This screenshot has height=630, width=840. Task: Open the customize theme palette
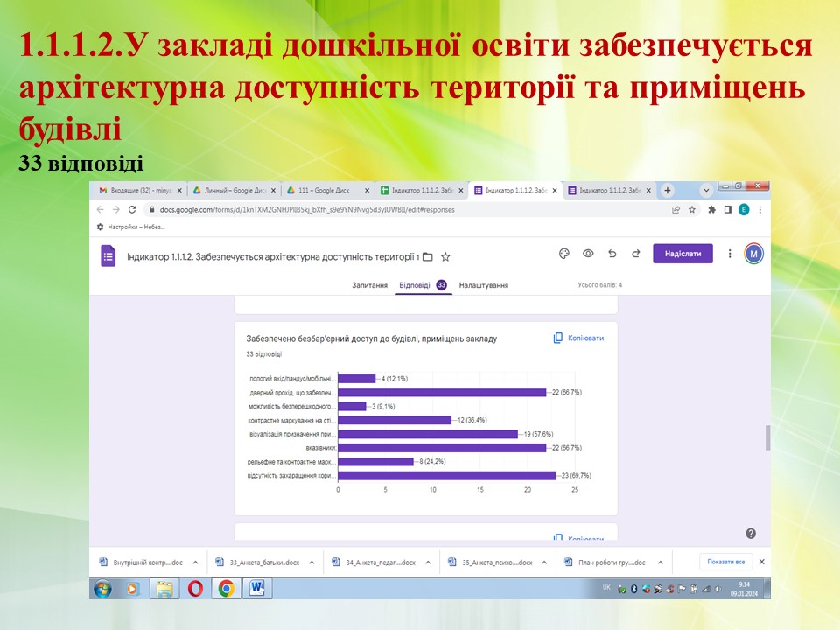point(564,254)
